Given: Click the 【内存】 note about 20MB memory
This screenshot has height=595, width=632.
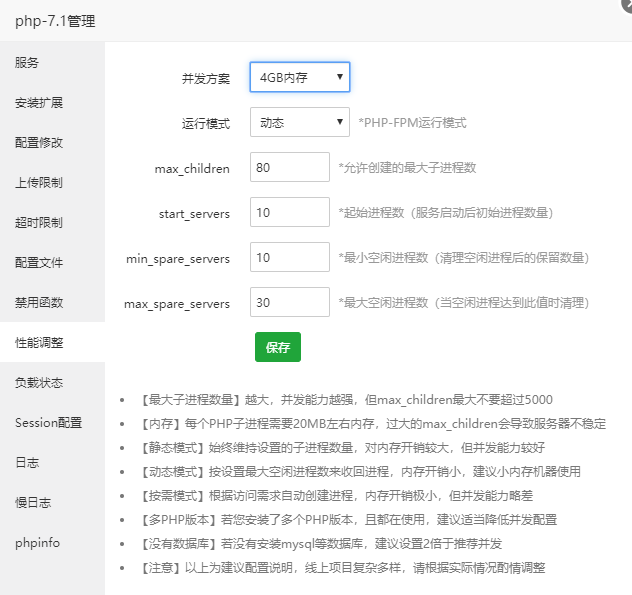Looking at the screenshot, I should click(x=372, y=424).
